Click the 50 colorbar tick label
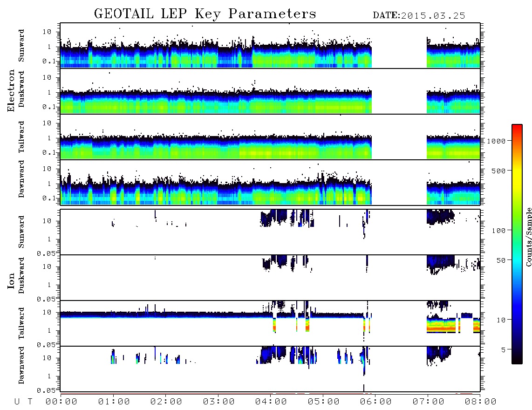 (500, 260)
